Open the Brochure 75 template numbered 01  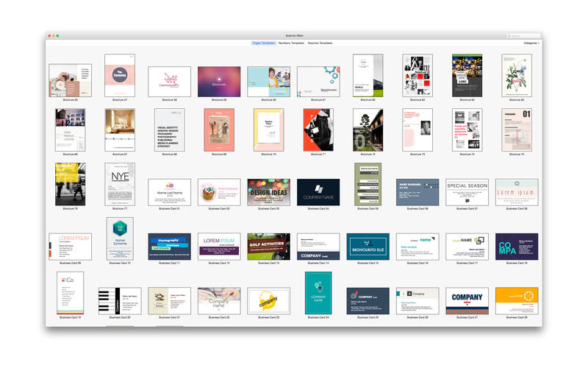coord(517,130)
